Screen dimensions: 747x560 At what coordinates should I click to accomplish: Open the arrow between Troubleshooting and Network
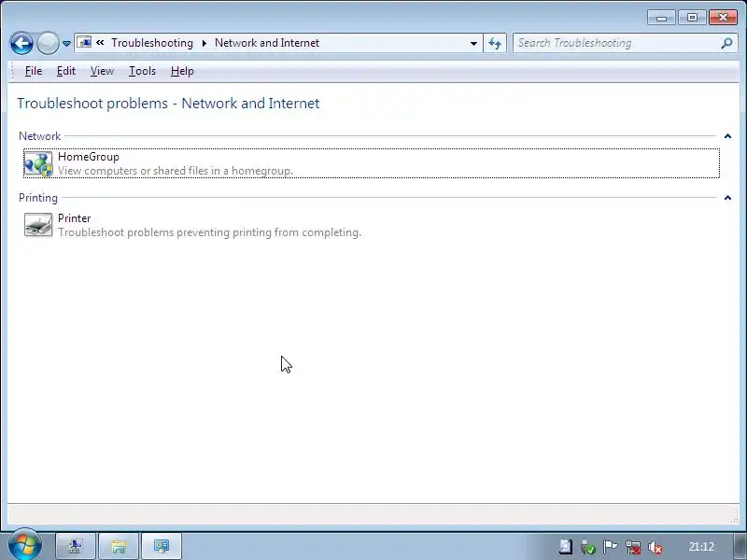204,43
